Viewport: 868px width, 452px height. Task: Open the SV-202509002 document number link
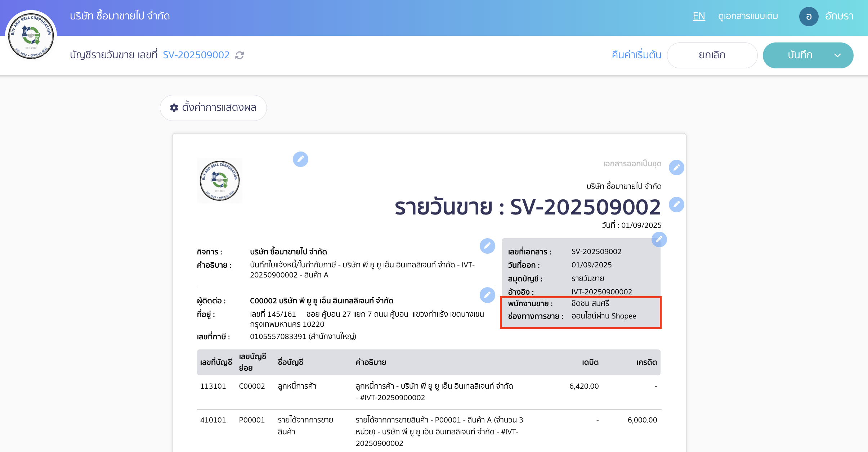[196, 55]
